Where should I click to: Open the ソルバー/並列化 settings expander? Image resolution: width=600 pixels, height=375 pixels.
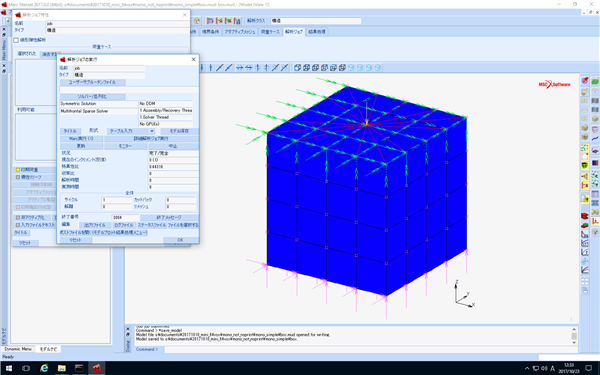click(x=93, y=96)
